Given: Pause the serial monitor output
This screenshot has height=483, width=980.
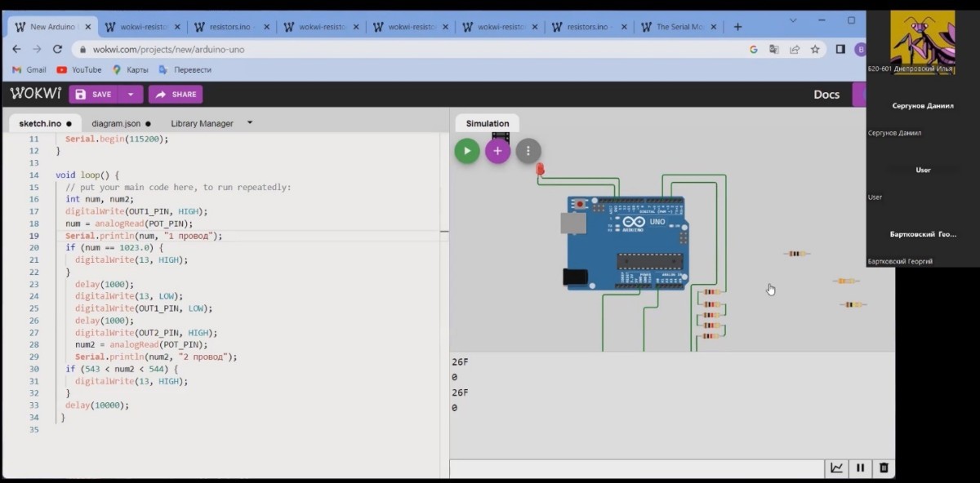Looking at the screenshot, I should point(860,468).
